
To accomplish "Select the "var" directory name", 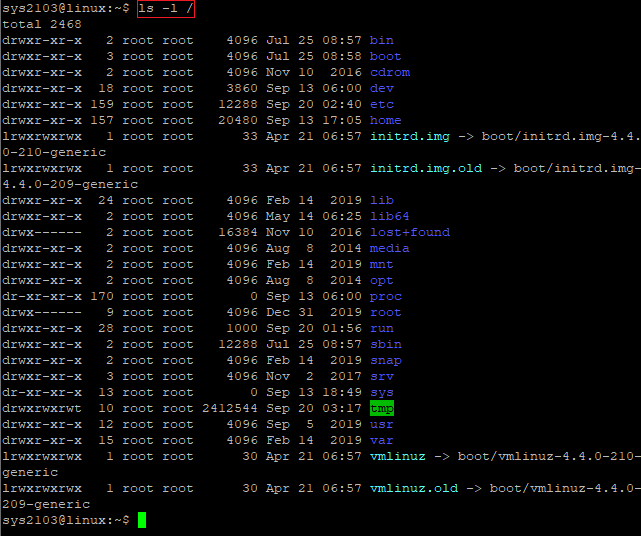I will point(381,440).
